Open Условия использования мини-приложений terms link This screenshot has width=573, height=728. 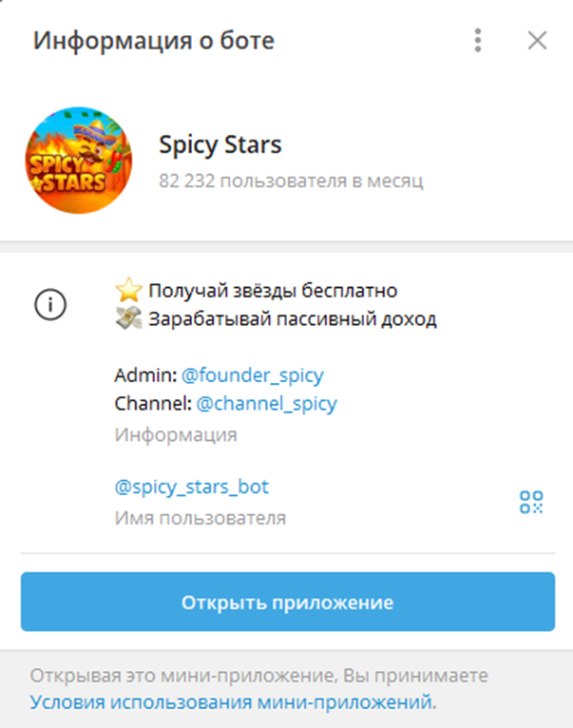[x=233, y=702]
